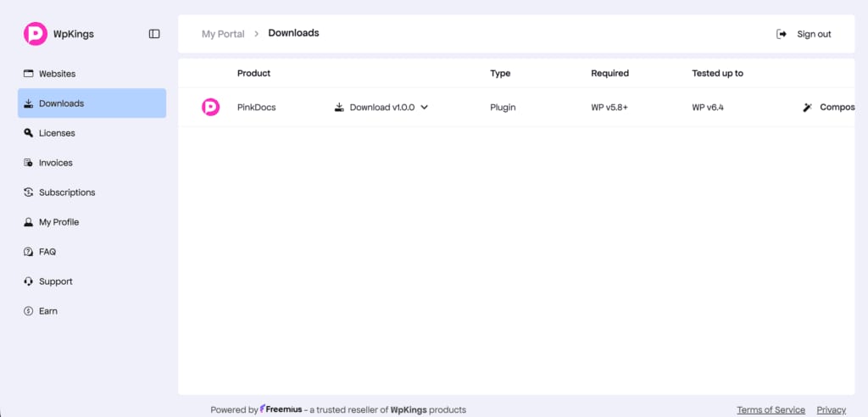Click the breadcrumb separator arrow

point(256,34)
